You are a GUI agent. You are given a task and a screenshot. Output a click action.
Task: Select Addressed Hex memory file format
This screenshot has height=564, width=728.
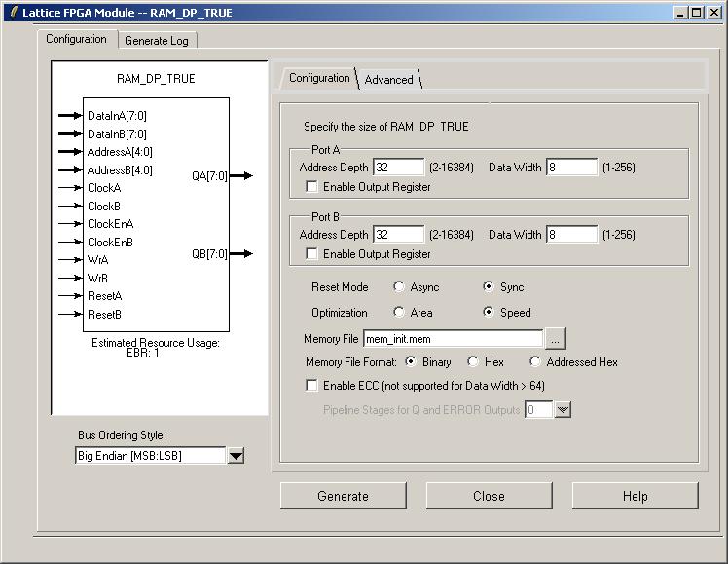[x=535, y=361]
